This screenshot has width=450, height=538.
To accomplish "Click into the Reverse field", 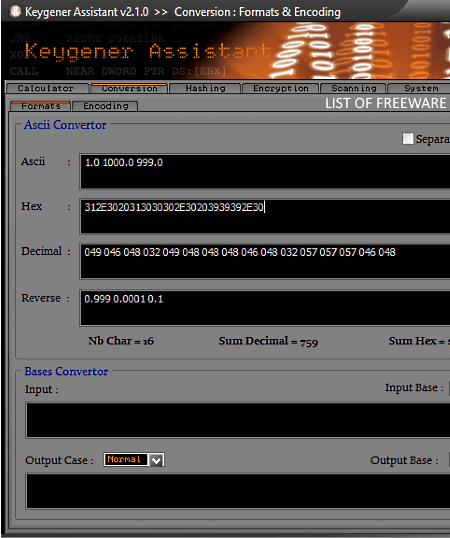I will pyautogui.click(x=265, y=308).
